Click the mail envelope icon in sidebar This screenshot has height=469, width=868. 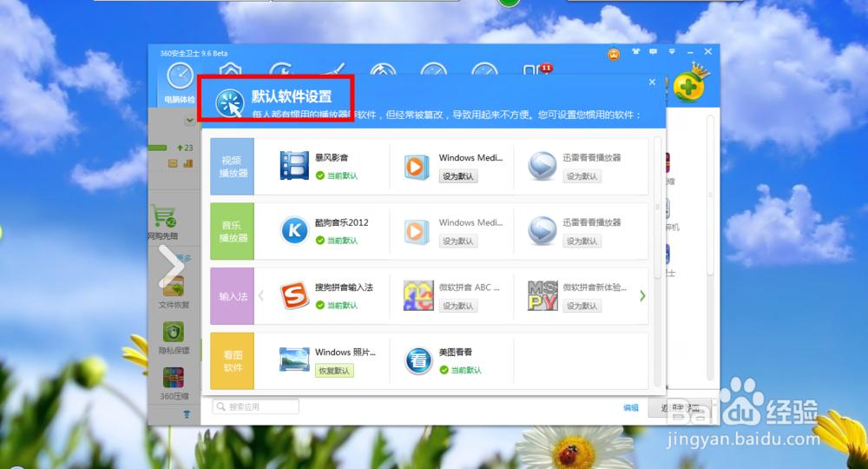[x=173, y=163]
